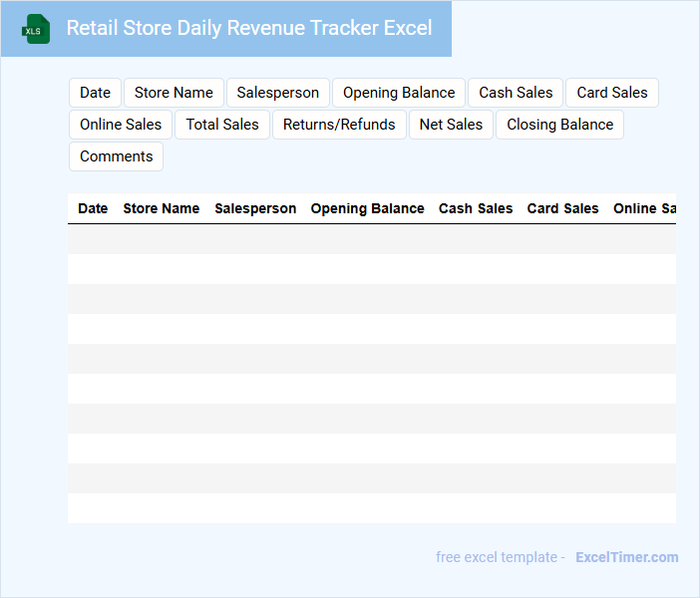Click the Cash Sales table column header
This screenshot has width=700, height=598.
[x=476, y=208]
